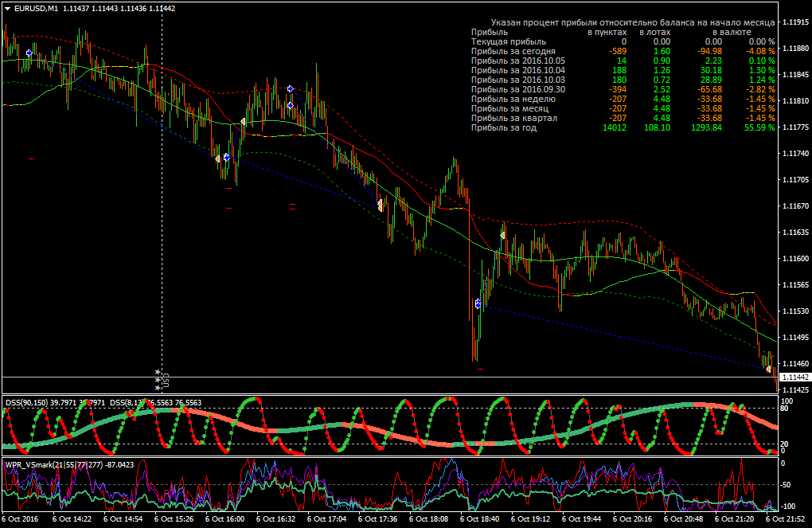Click the 'в пунктах' column header
This screenshot has height=528, width=812.
click(x=607, y=32)
